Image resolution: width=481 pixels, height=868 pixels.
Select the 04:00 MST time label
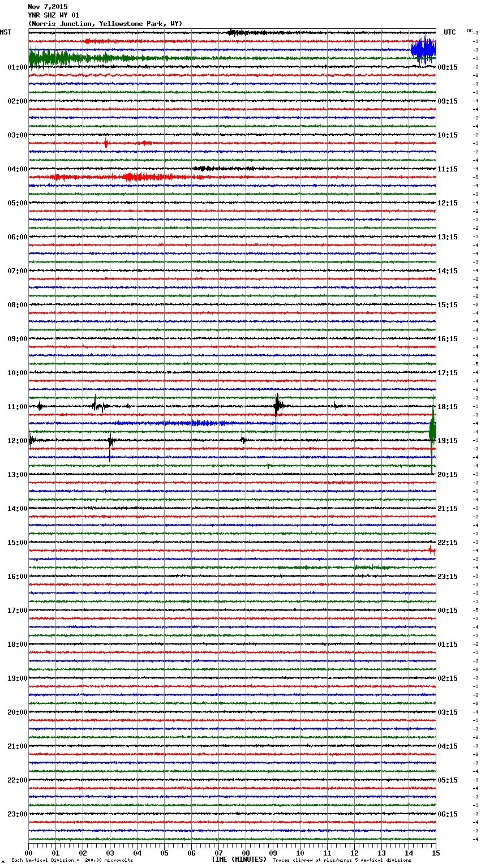point(17,169)
